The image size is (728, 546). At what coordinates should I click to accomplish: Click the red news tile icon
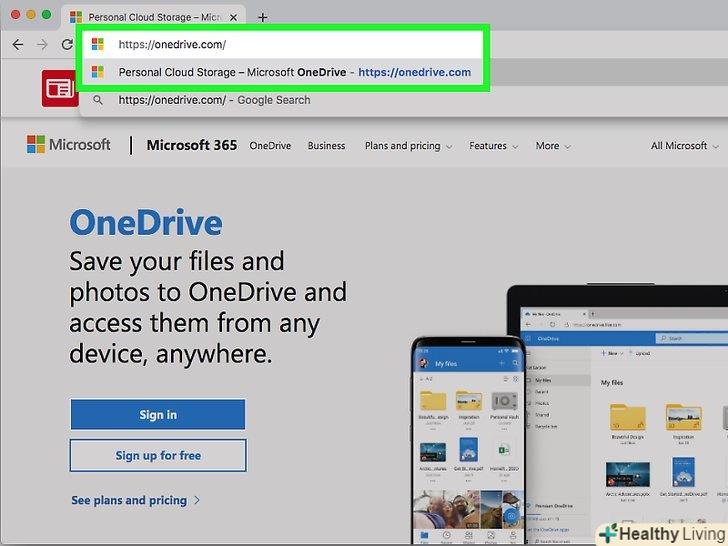[59, 88]
